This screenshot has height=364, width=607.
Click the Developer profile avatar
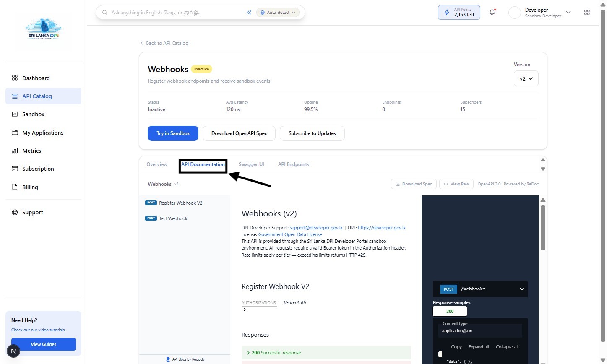[x=514, y=13]
